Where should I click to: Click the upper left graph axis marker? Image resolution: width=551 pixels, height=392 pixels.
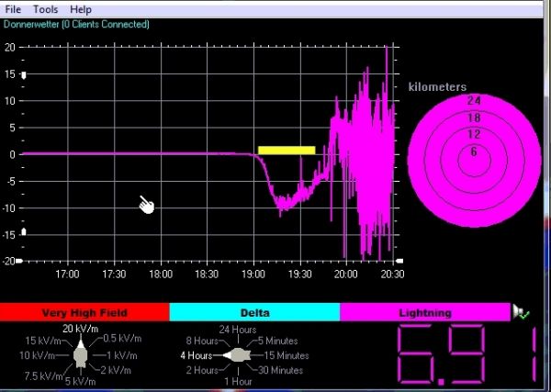25,74
